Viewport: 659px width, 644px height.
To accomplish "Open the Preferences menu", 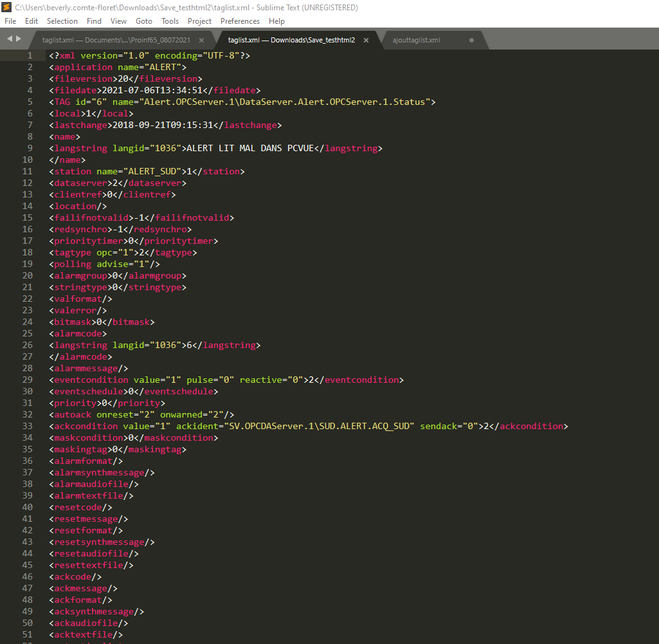I will [240, 21].
